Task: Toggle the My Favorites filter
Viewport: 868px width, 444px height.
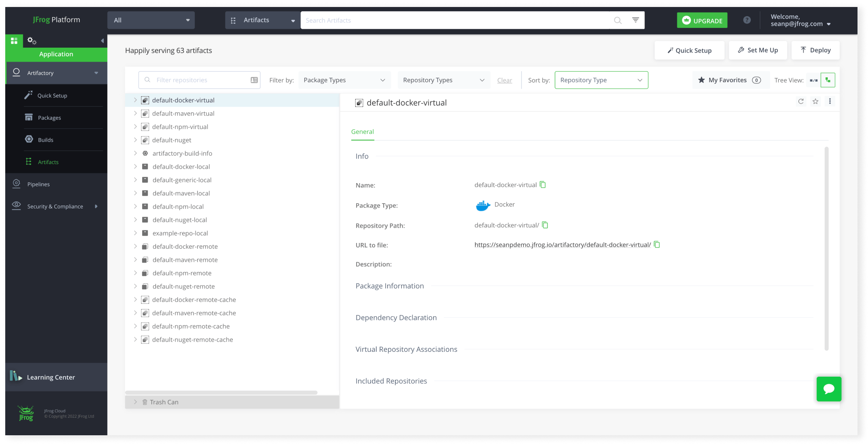Action: 730,80
